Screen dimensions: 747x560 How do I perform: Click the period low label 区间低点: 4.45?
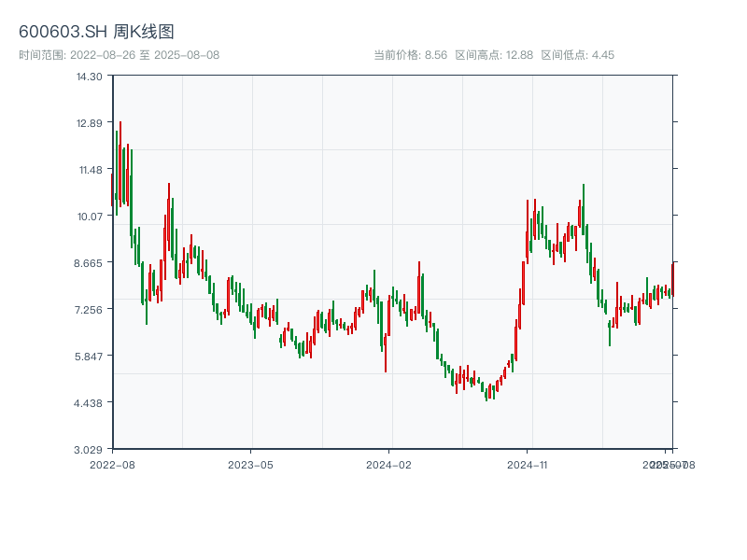(577, 55)
